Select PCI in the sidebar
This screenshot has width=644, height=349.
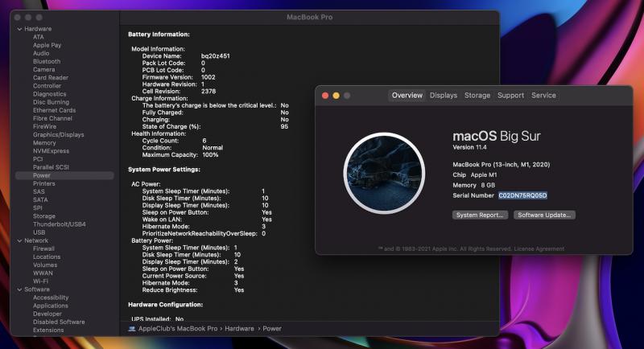click(38, 159)
